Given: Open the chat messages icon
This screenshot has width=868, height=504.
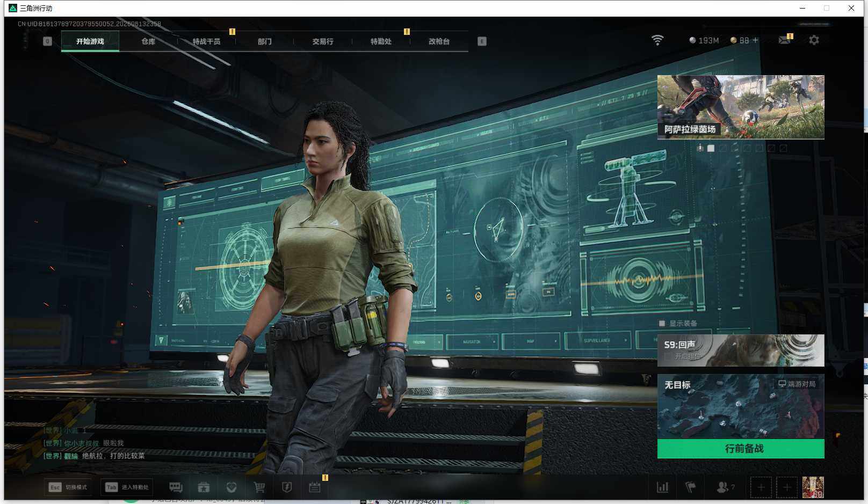Looking at the screenshot, I should (176, 487).
